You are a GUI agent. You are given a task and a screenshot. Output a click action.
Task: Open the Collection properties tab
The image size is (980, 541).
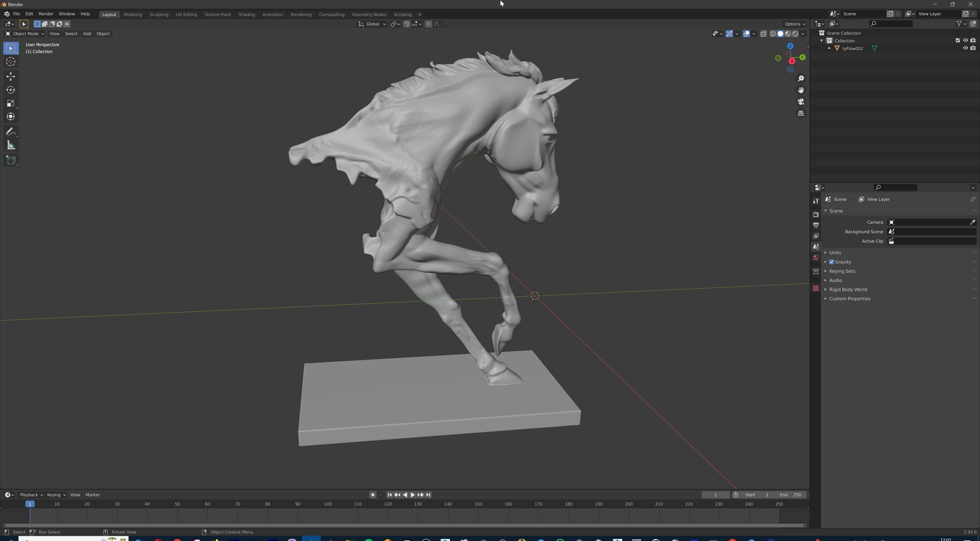816,271
